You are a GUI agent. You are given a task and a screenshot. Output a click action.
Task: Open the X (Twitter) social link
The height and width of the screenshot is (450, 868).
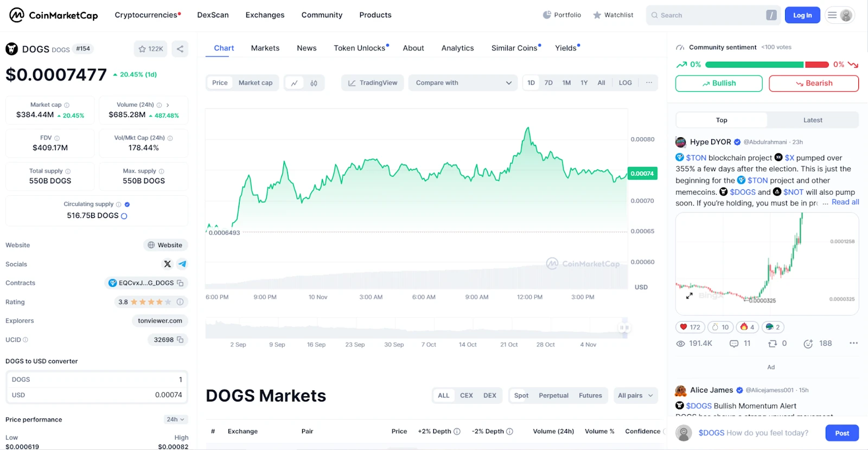[x=167, y=264]
